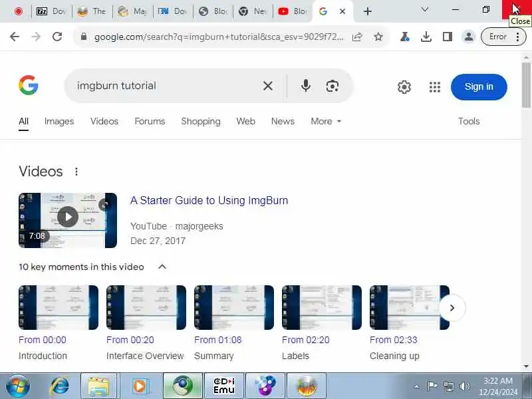View site security lock info
Image resolution: width=532 pixels, height=399 pixels.
84,37
